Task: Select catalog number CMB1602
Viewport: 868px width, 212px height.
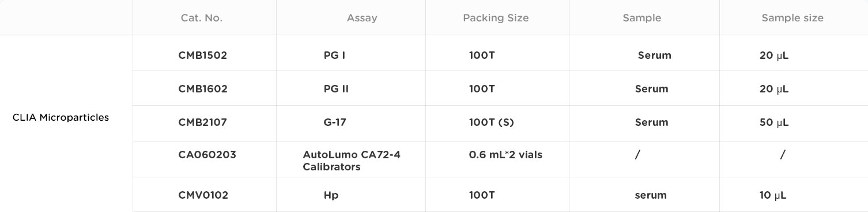Action: (203, 89)
